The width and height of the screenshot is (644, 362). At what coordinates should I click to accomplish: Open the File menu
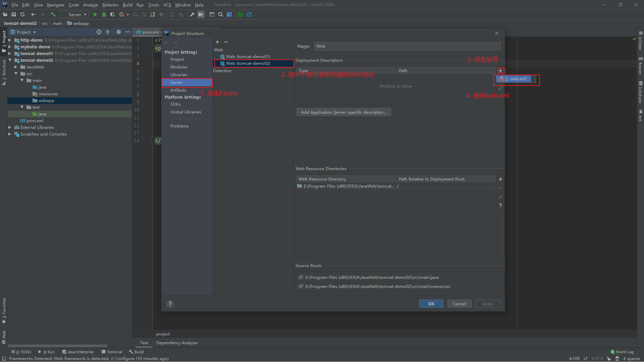pos(15,5)
